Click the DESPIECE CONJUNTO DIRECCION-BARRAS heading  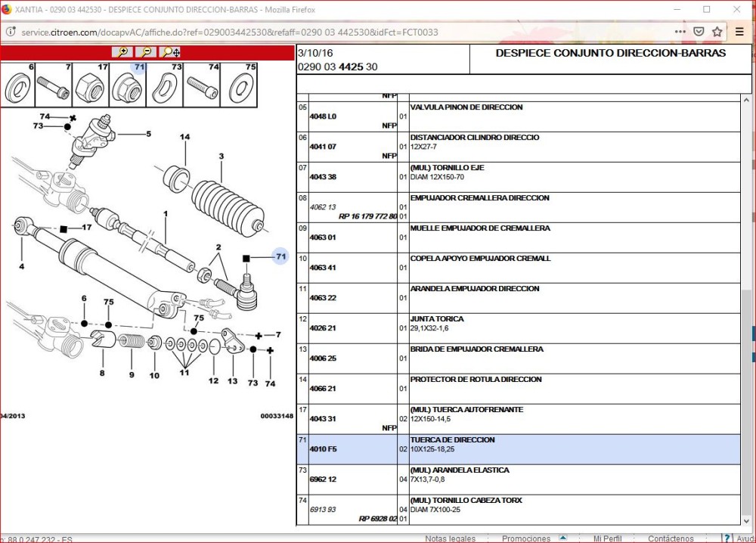[610, 53]
